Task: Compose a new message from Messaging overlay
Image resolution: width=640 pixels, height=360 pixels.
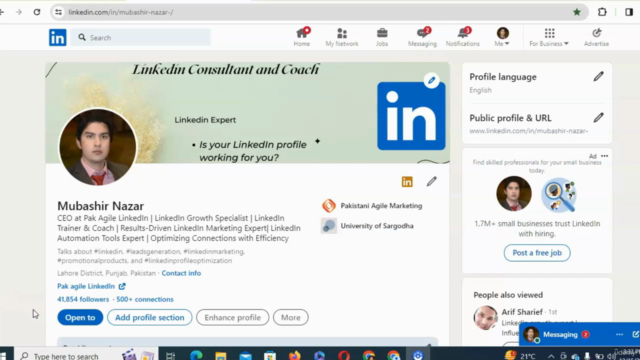Action: point(636,334)
